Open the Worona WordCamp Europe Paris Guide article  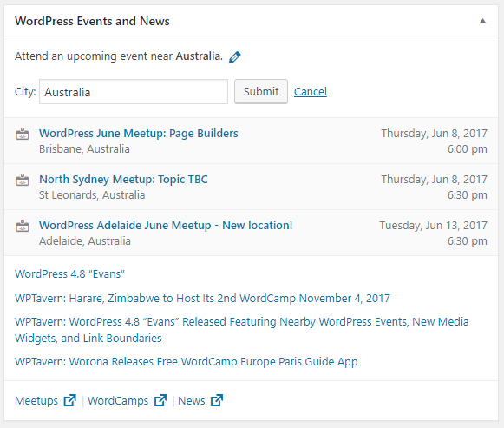click(187, 362)
